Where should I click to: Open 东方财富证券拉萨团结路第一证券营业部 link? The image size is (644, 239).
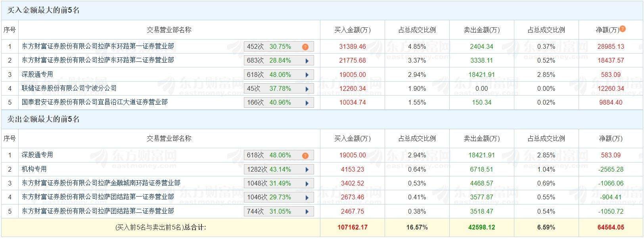[98, 197]
